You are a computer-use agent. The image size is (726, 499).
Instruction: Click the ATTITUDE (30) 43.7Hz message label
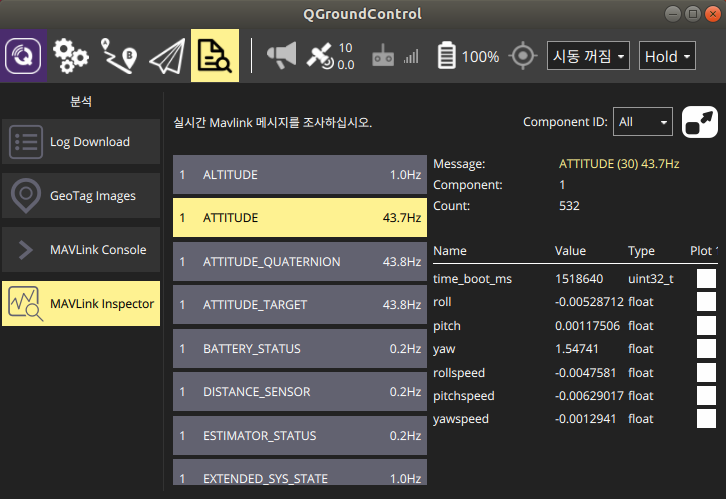[x=619, y=164]
